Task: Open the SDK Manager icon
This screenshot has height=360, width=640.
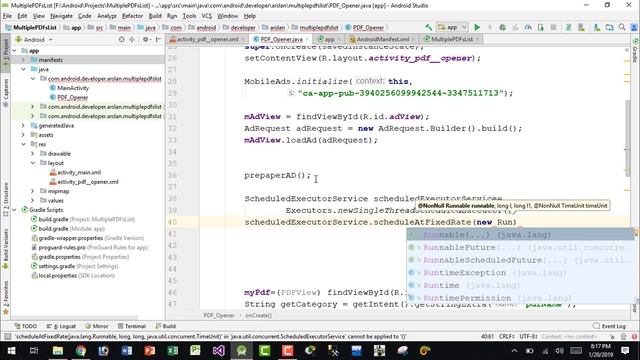Action: (x=597, y=27)
